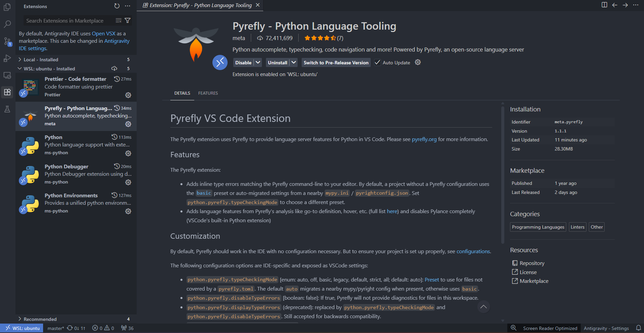Open Run and Debug view
644x333 pixels.
pyautogui.click(x=7, y=58)
